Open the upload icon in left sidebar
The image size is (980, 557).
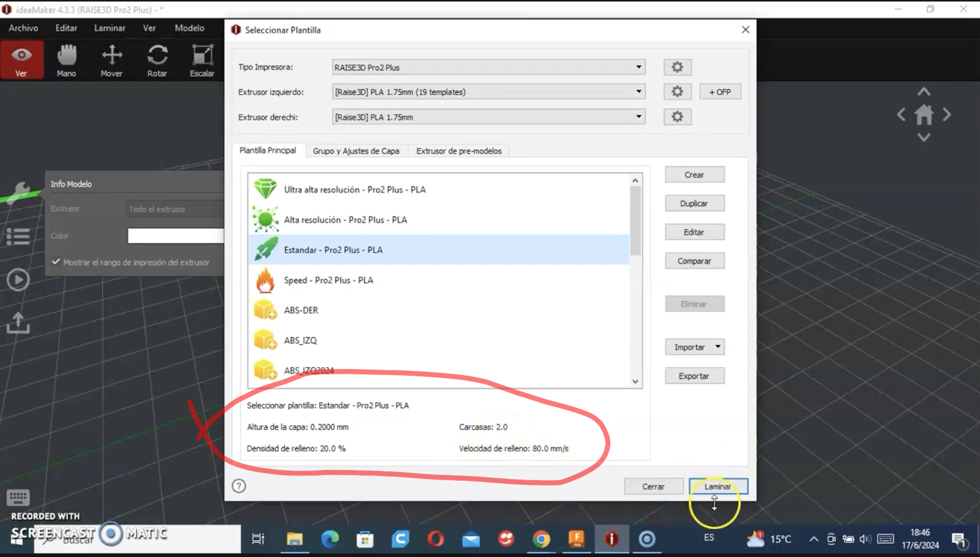(18, 323)
